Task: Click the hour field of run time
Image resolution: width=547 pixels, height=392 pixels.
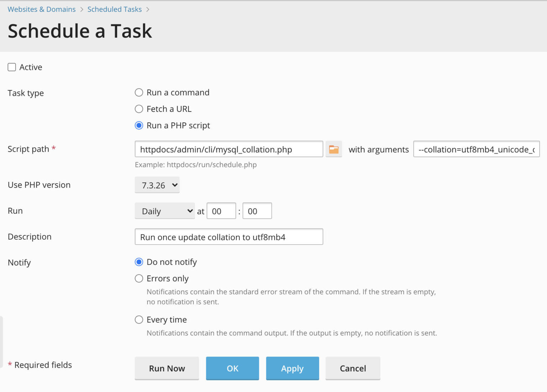Action: 221,211
